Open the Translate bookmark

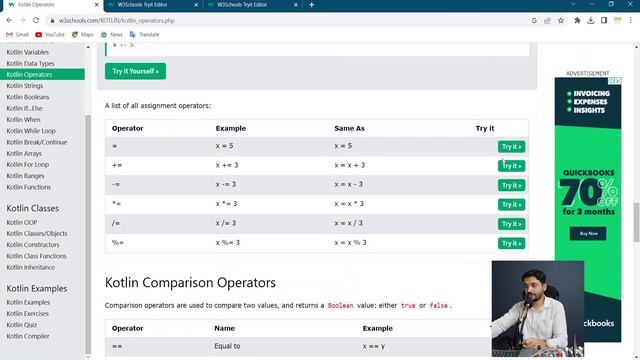(144, 35)
